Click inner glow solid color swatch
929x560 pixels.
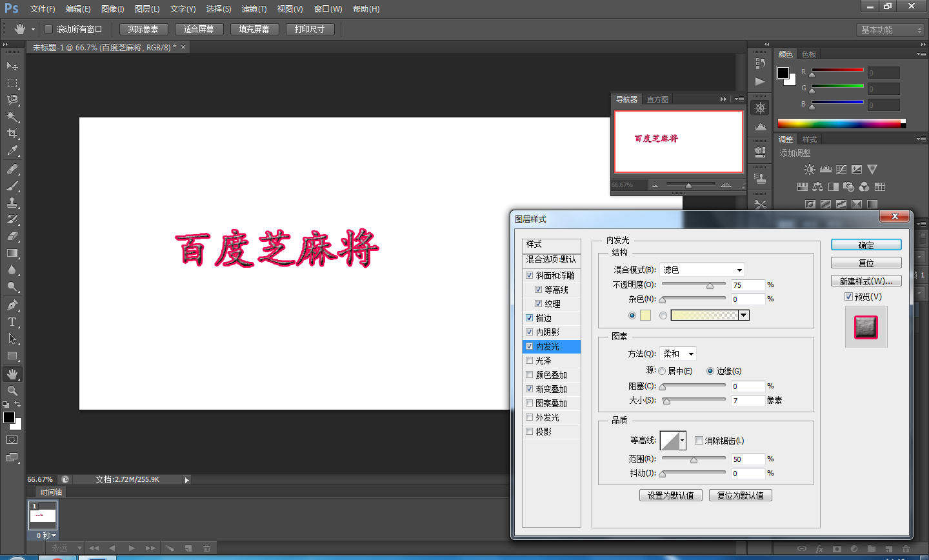click(645, 315)
